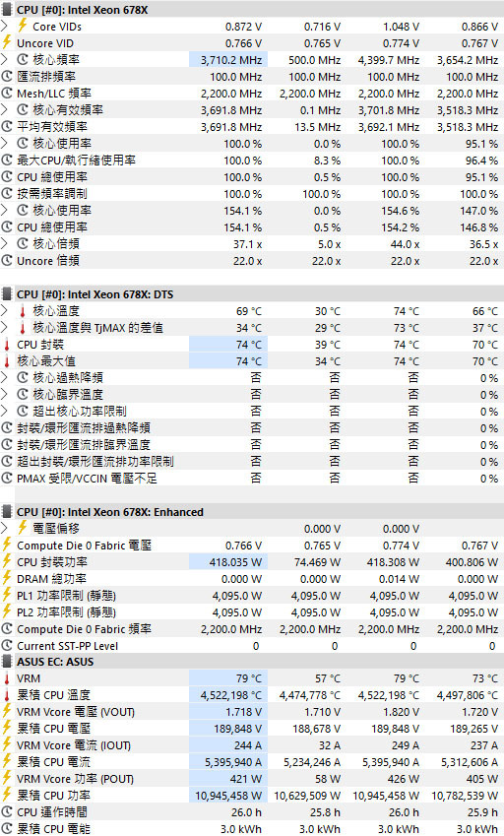Expand the Core VIDs row
This screenshot has height=836, width=504.
point(4,27)
